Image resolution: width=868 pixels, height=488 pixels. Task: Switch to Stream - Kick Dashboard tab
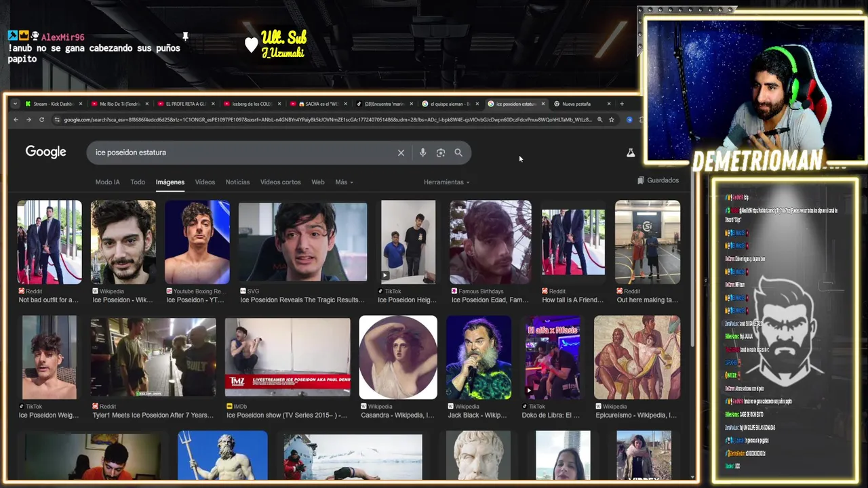(x=53, y=104)
